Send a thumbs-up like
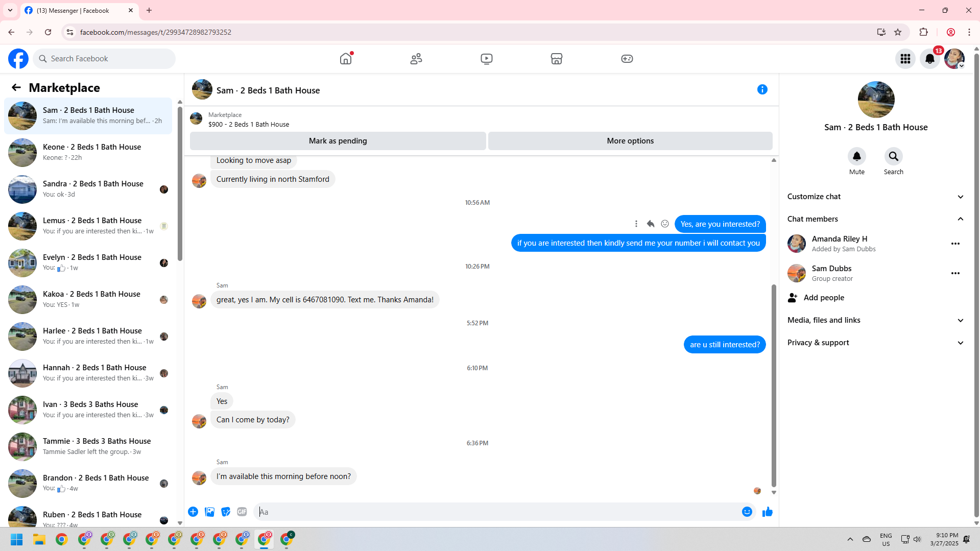The height and width of the screenshot is (551, 980). pyautogui.click(x=768, y=512)
